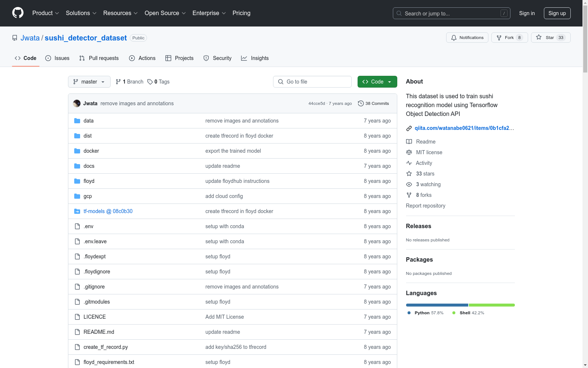View the 1 Branch list
Screen dimensions: 588x368
tap(129, 82)
